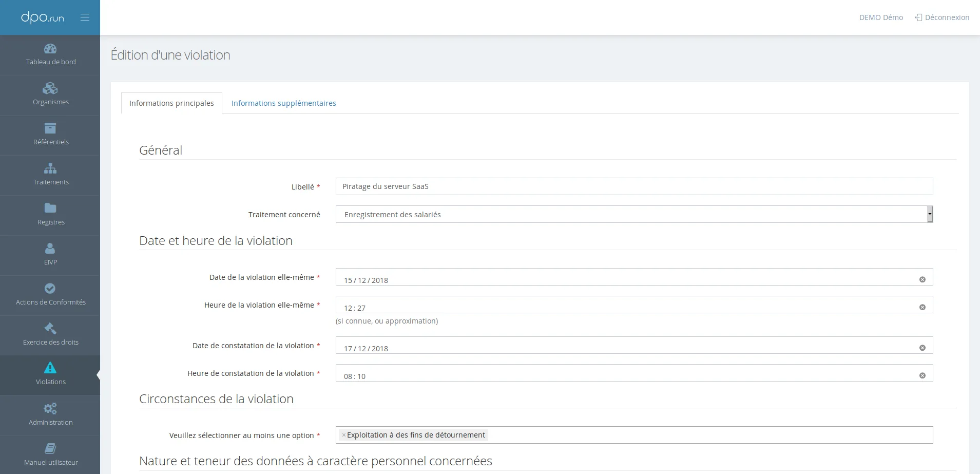Switch to Informations supplémentaires tab
The width and height of the screenshot is (980, 474).
284,103
